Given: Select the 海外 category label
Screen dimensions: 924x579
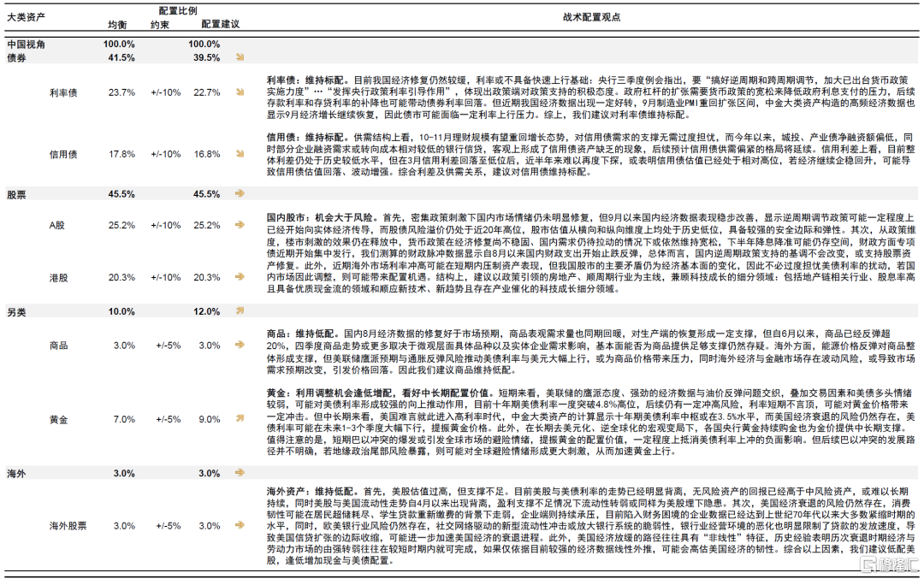Looking at the screenshot, I should 16,474.
